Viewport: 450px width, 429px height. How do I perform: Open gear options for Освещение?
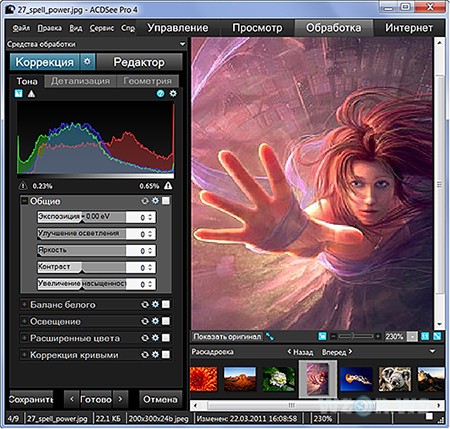[x=155, y=321]
